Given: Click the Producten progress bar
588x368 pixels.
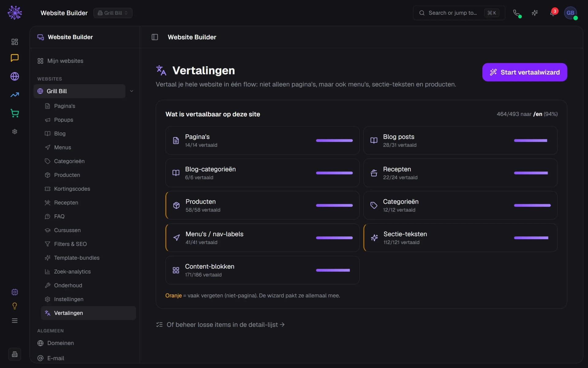Looking at the screenshot, I should coord(334,205).
